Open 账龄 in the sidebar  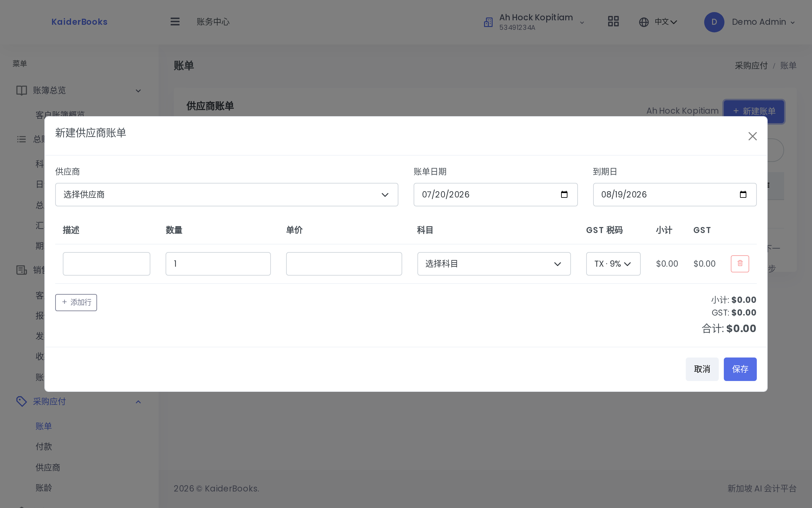click(44, 488)
